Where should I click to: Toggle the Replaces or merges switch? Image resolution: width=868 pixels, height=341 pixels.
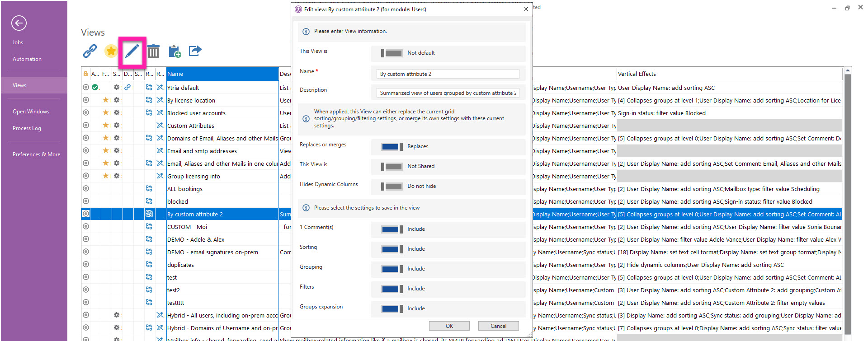tap(392, 147)
